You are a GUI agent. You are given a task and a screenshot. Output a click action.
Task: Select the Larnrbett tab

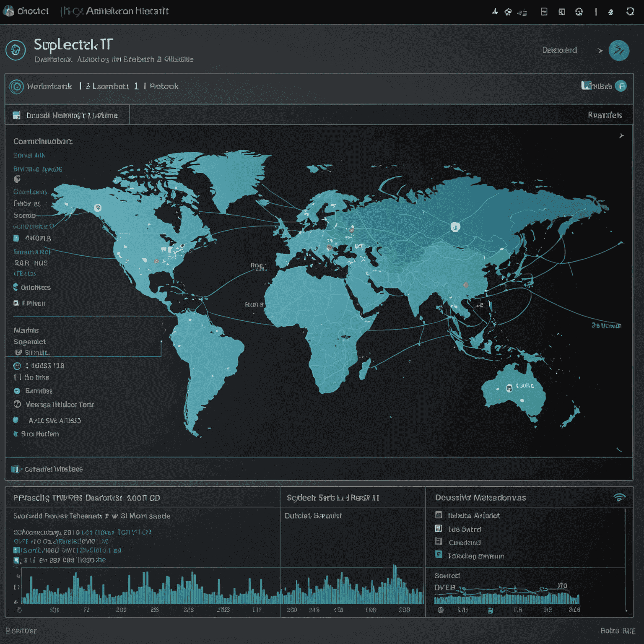tap(111, 86)
